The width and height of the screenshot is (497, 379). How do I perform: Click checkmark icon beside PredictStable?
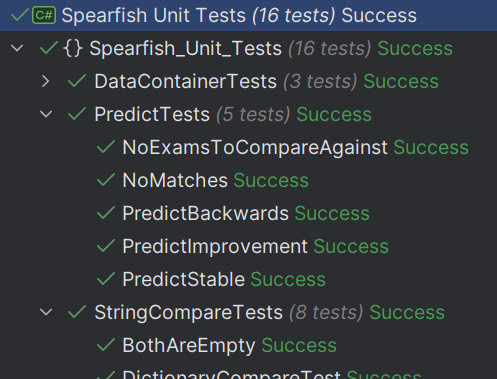106,279
